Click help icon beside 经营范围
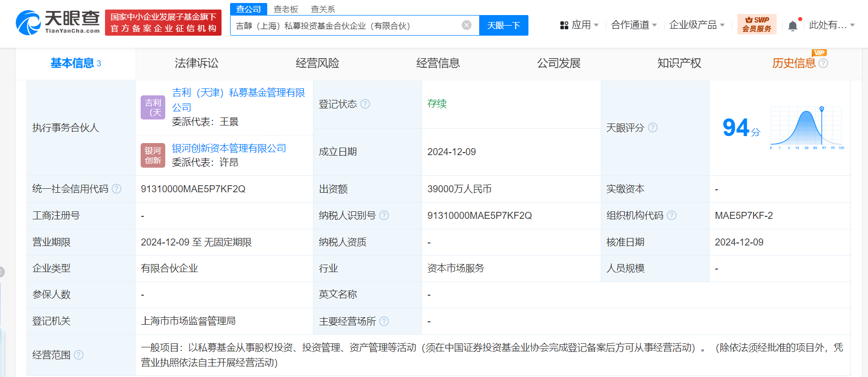The image size is (868, 377). 79,355
